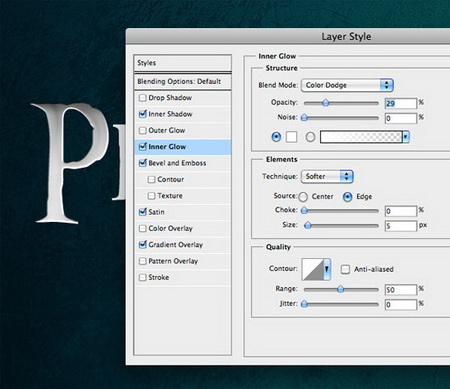Image resolution: width=450 pixels, height=389 pixels.
Task: Open the Styles presets section
Action: tap(183, 63)
